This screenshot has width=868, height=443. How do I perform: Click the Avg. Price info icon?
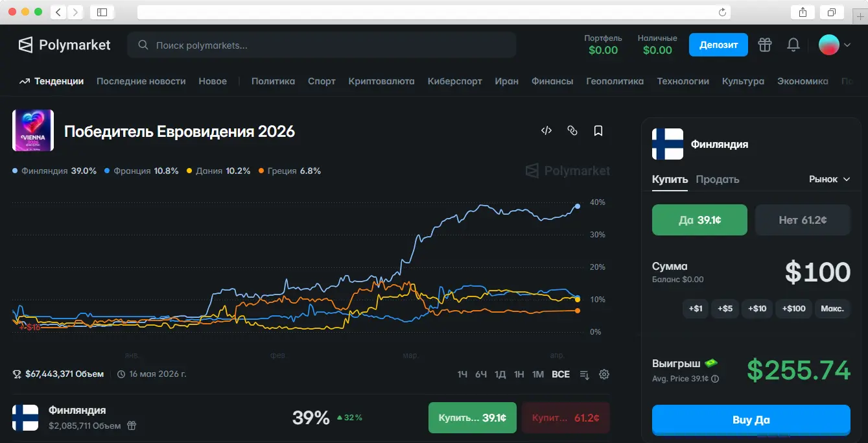coord(715,379)
